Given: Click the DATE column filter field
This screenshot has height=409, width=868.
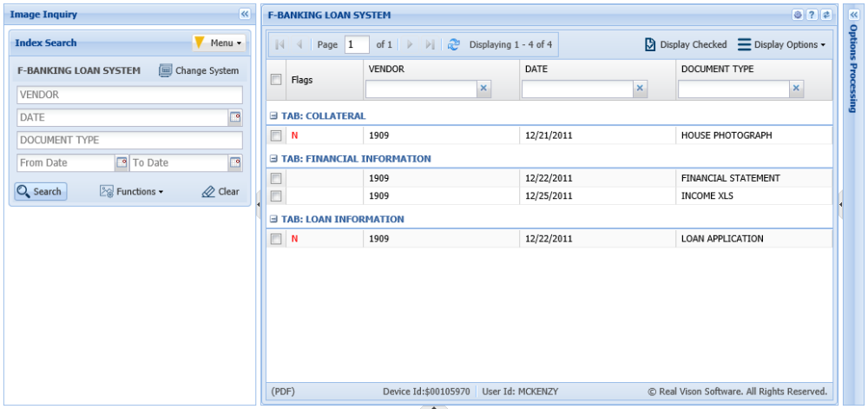Looking at the screenshot, I should click(577, 88).
